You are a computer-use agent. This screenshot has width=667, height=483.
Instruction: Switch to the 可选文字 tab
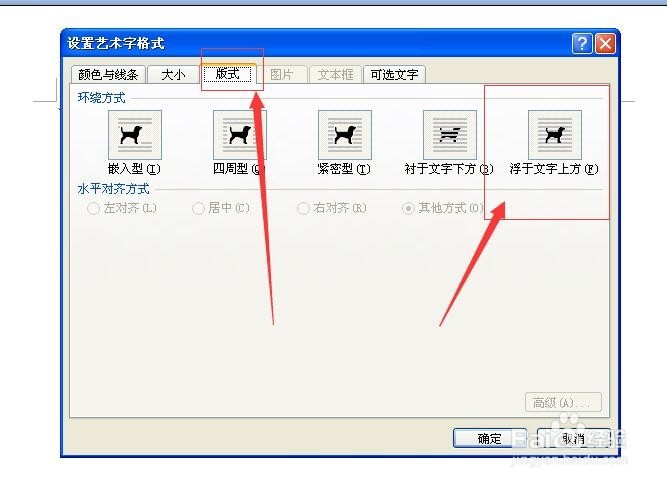(x=394, y=75)
